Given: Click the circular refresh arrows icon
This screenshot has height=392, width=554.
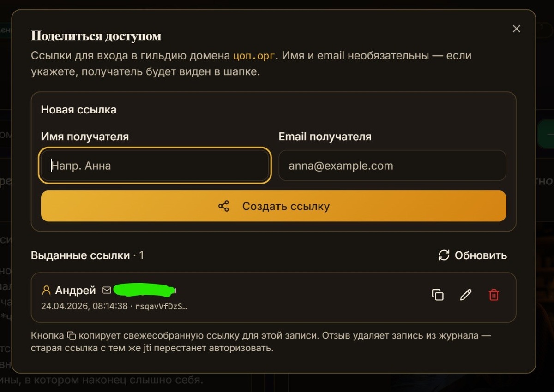Looking at the screenshot, I should coord(444,255).
